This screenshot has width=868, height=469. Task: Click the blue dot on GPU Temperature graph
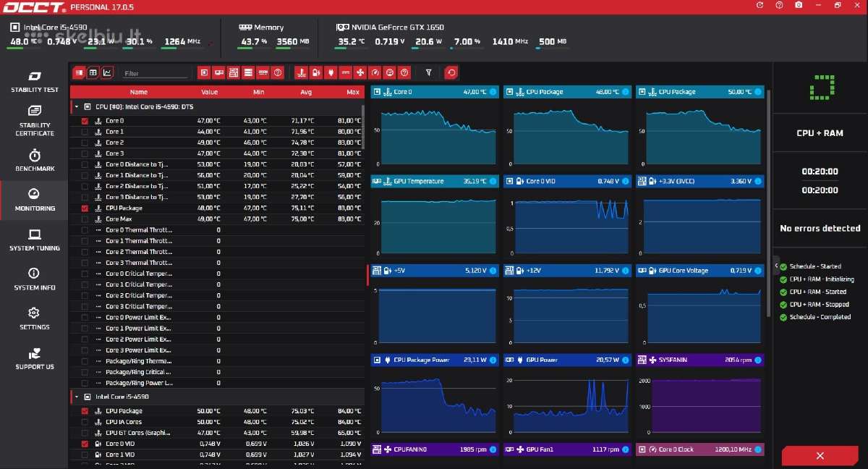[x=493, y=181]
